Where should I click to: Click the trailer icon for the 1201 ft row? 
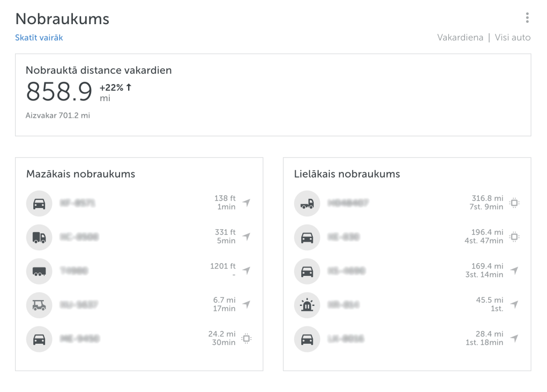(x=39, y=271)
